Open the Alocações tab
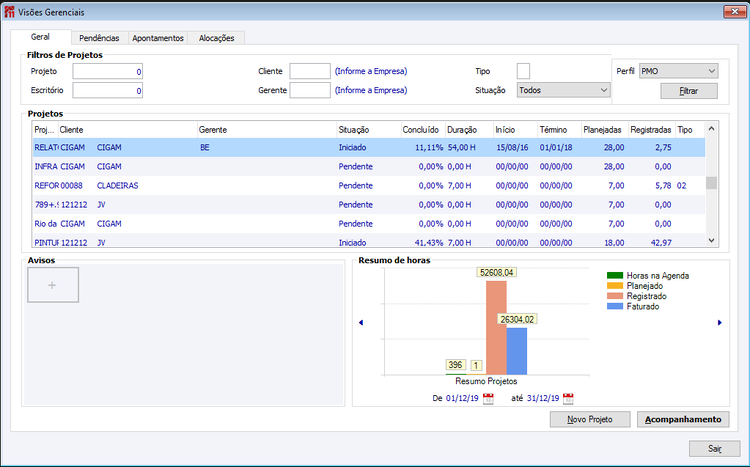This screenshot has width=750, height=467. click(216, 38)
